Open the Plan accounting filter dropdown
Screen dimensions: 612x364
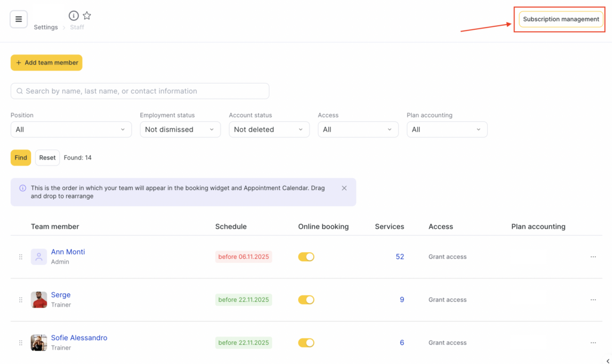pyautogui.click(x=446, y=130)
